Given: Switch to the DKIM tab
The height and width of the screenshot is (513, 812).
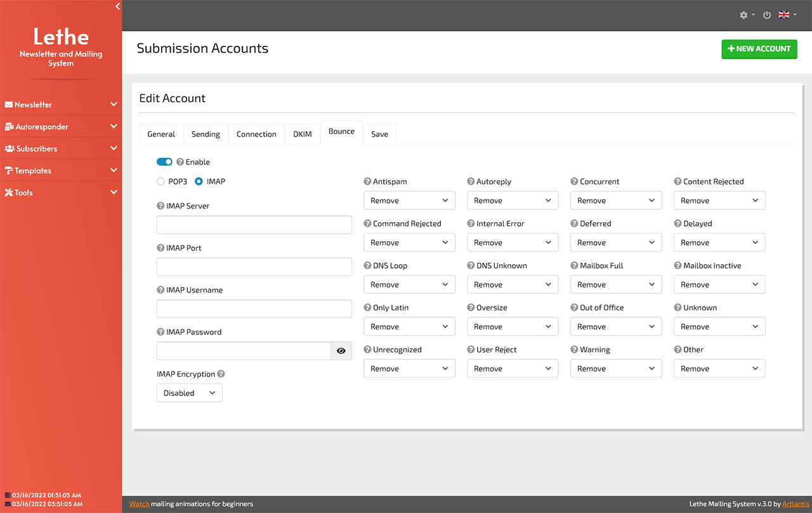Looking at the screenshot, I should pyautogui.click(x=303, y=134).
